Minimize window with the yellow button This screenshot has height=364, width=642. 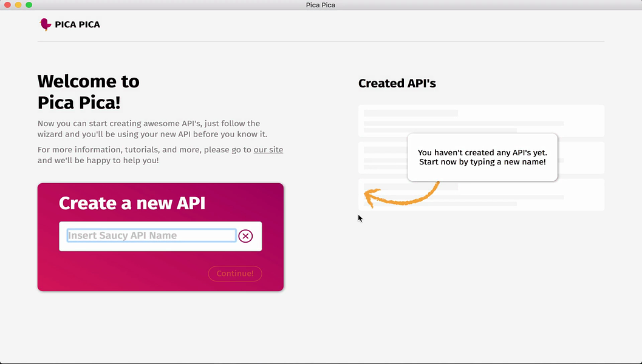point(18,5)
